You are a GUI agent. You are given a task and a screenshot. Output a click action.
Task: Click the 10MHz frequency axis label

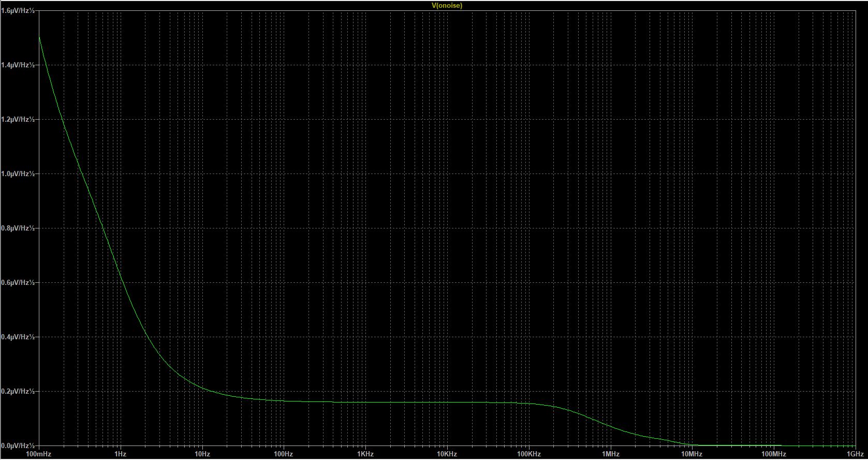coord(692,454)
